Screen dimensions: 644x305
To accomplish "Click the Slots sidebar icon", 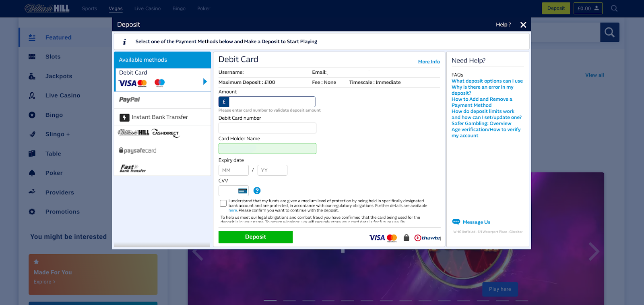I will tap(32, 57).
